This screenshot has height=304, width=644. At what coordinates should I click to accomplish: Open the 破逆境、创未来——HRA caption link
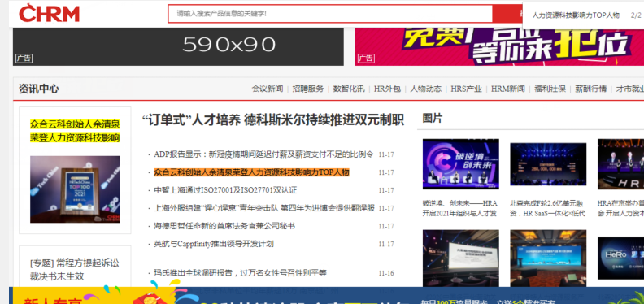pyautogui.click(x=460, y=208)
